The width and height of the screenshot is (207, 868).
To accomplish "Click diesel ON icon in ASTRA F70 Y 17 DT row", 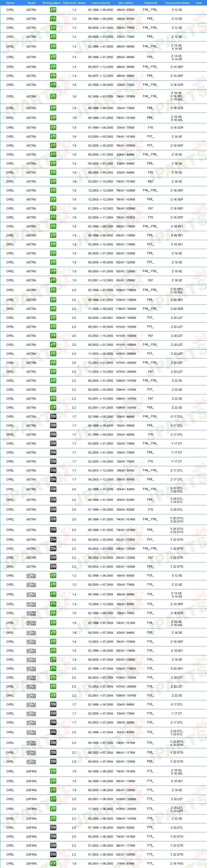I will click(53, 461).
